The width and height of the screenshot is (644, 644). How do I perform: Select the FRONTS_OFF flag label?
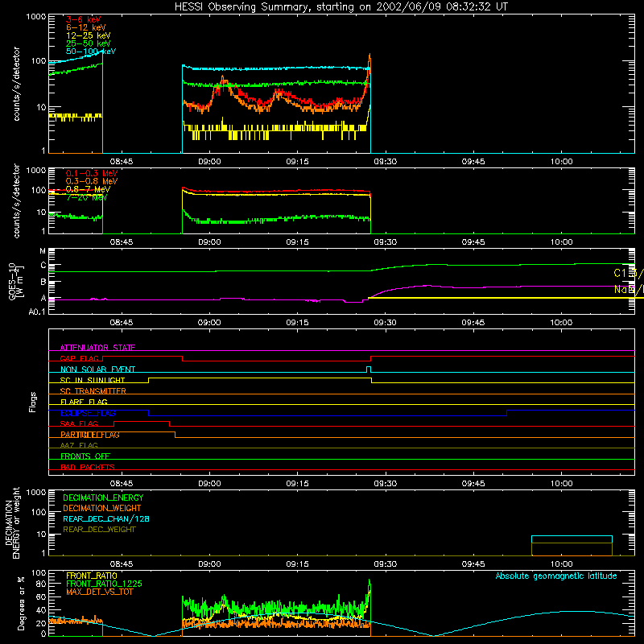(85, 456)
